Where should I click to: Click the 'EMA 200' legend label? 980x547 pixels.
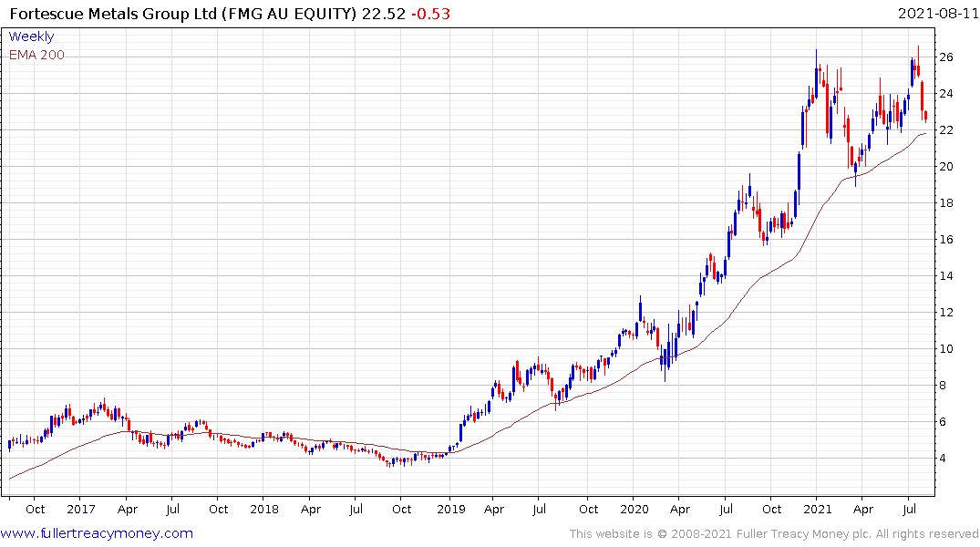36,55
